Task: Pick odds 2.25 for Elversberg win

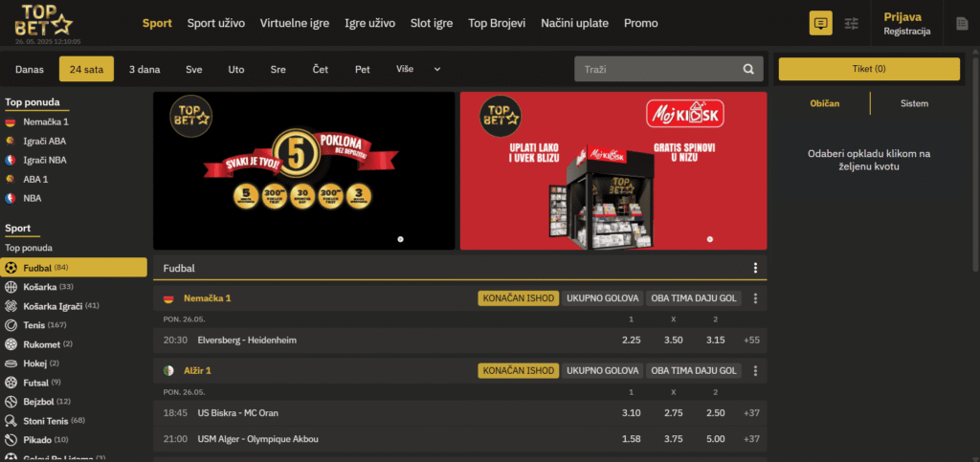Action: [x=632, y=340]
